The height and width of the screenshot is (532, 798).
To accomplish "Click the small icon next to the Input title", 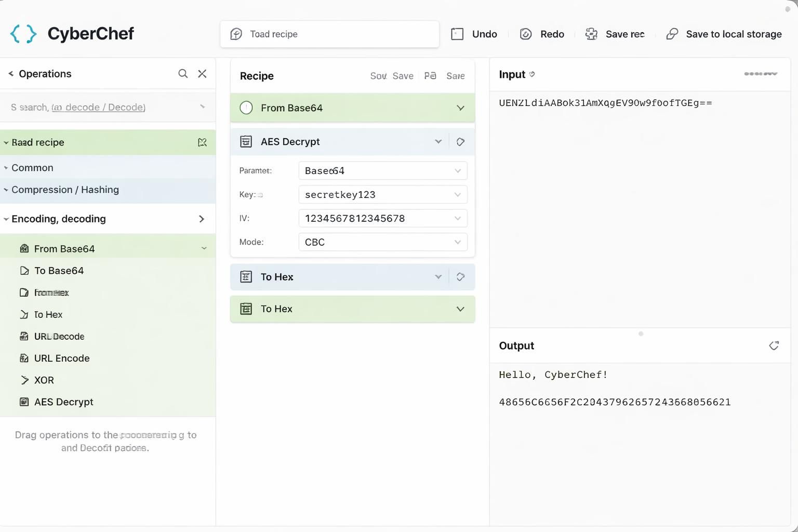I will click(532, 74).
